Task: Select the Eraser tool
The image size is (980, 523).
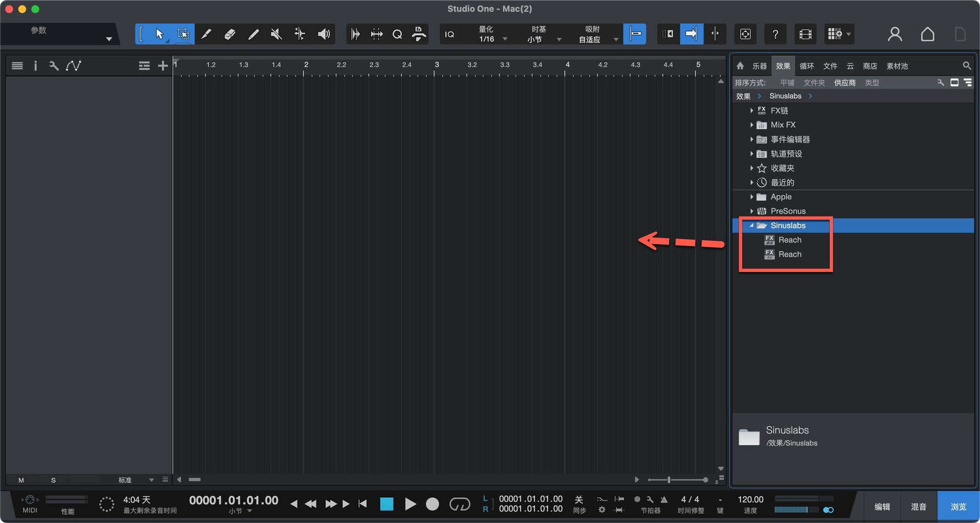Action: coord(230,34)
